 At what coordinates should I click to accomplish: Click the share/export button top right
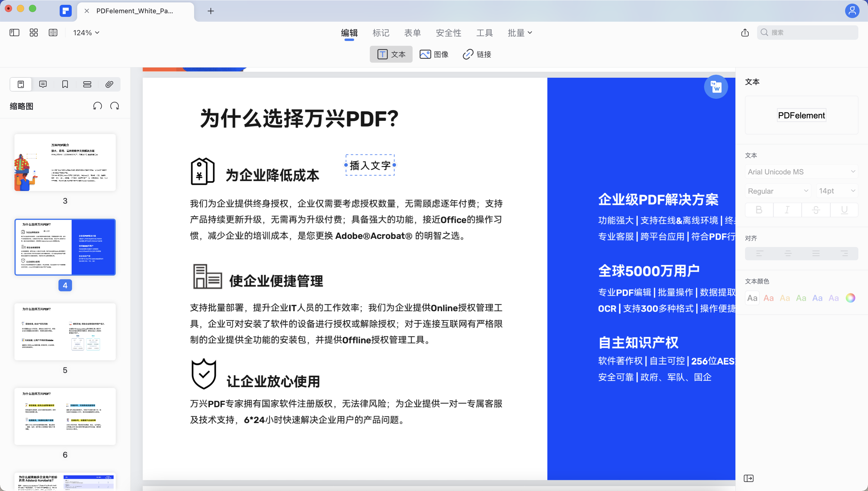745,32
